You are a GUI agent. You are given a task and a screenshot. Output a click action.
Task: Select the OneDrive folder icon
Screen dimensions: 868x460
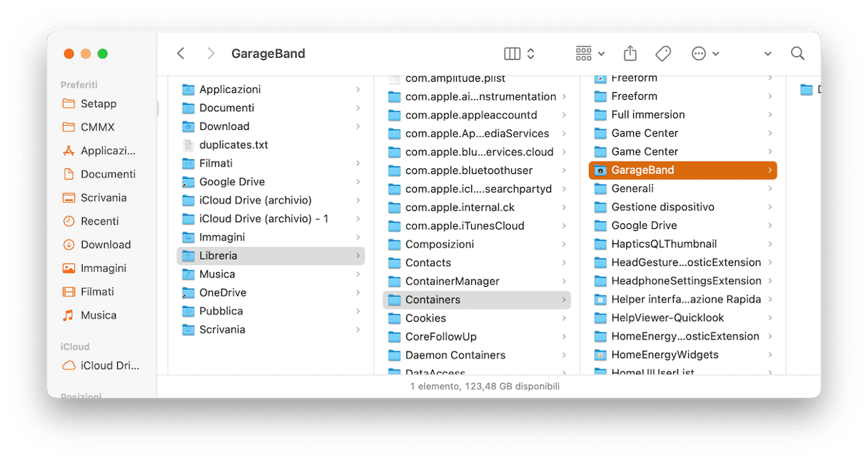188,292
